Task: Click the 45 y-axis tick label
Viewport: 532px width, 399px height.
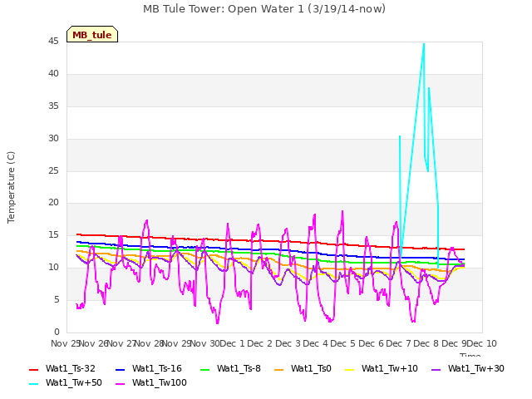Action: point(53,42)
